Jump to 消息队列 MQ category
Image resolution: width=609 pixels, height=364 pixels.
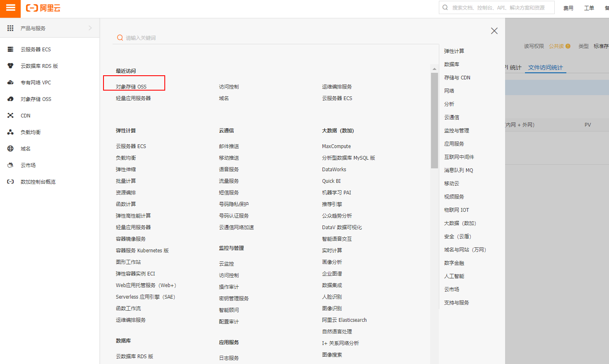pos(459,170)
